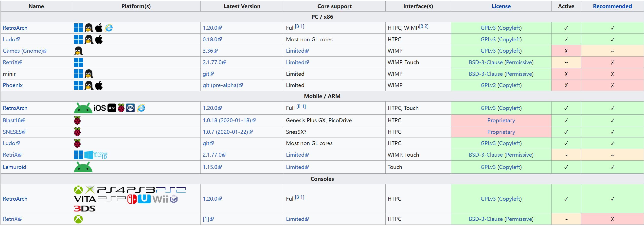Click the Linux penguin icon in Games (Gnome) row

(78, 51)
